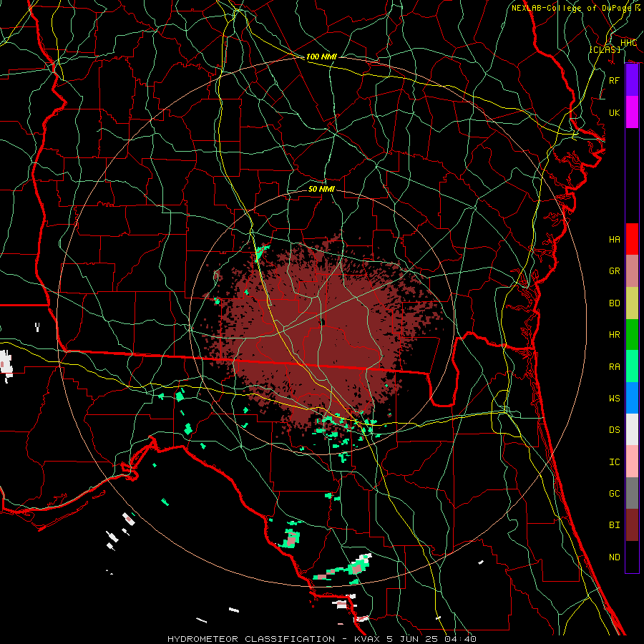
Task: Click the 'NEXLAB-College of DuPage' credit text
Action: [x=571, y=8]
